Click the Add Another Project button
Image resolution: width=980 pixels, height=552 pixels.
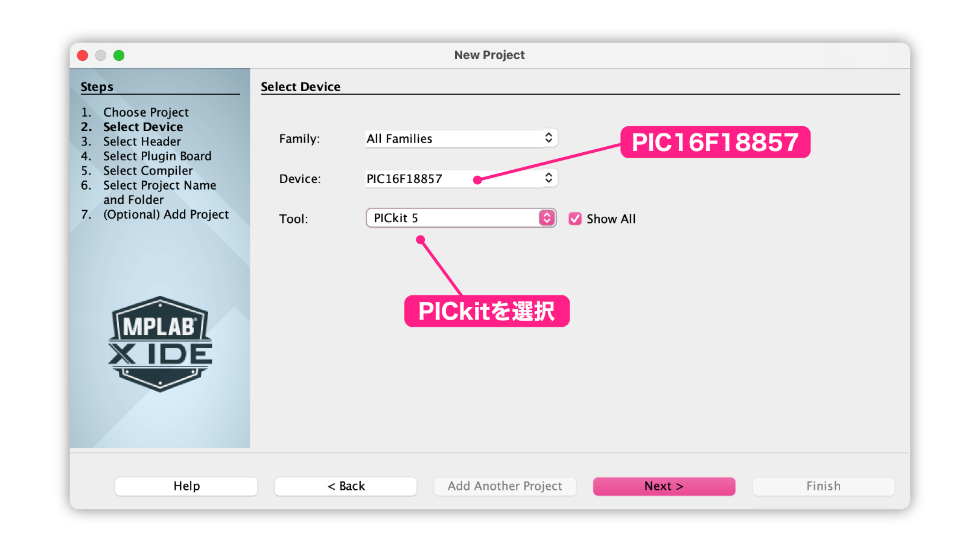pyautogui.click(x=505, y=486)
